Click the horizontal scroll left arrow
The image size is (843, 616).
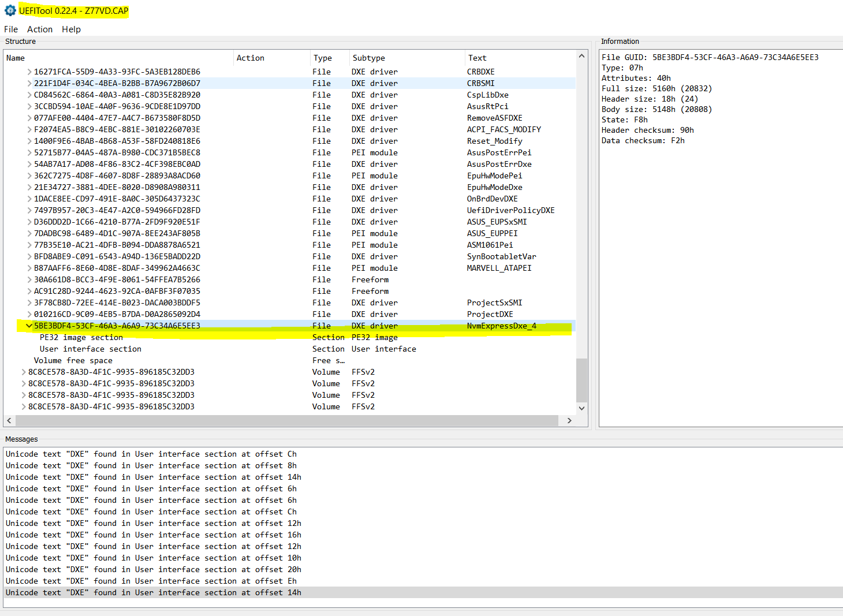[x=9, y=421]
